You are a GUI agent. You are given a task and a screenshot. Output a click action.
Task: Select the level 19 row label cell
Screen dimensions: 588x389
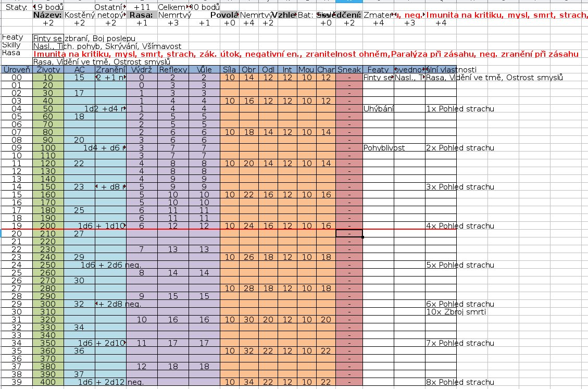coord(16,226)
